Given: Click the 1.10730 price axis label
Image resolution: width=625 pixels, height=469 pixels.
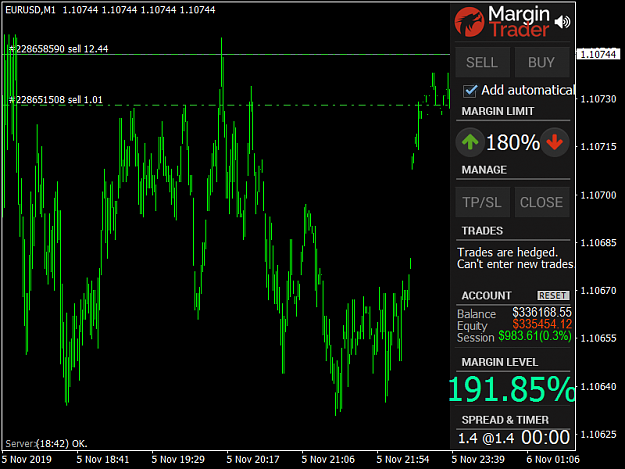Looking at the screenshot, I should (x=598, y=99).
